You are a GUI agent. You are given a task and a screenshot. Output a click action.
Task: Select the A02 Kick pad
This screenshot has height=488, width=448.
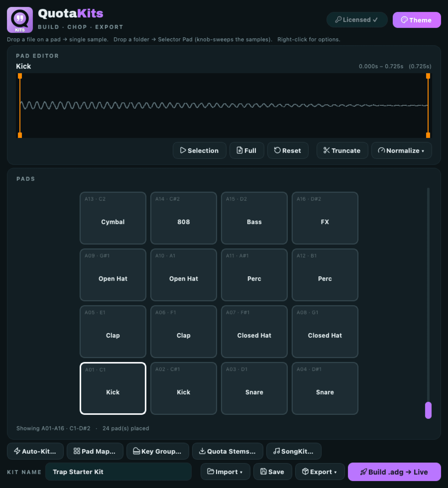(184, 388)
